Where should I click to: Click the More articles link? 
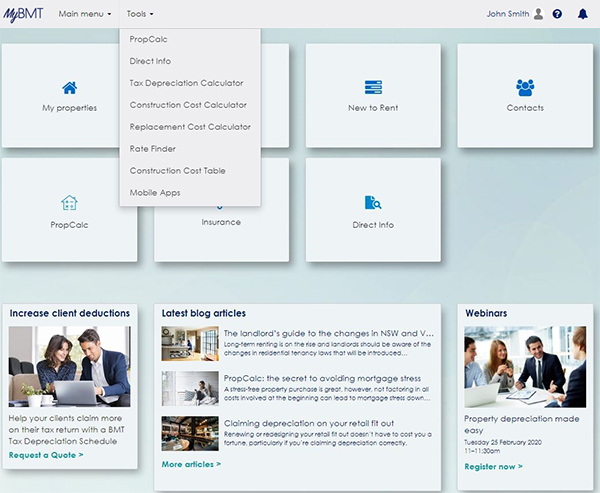point(191,464)
